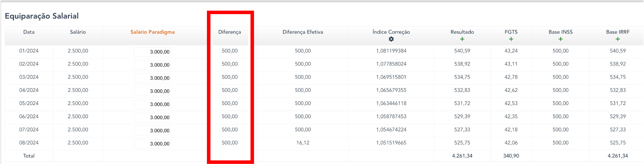This screenshot has height=164, width=644.
Task: Click the plus icon under Base INSS
Action: [560, 39]
